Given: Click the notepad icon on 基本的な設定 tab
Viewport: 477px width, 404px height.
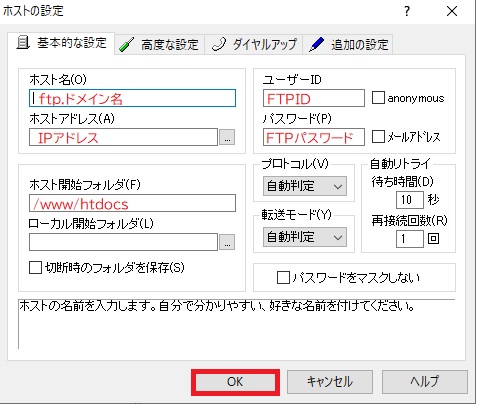Looking at the screenshot, I should (23, 43).
